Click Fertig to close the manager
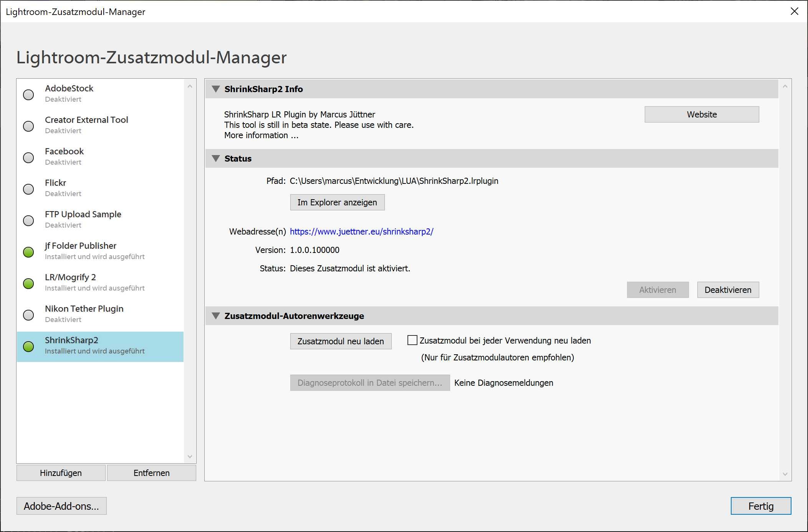 pos(761,506)
